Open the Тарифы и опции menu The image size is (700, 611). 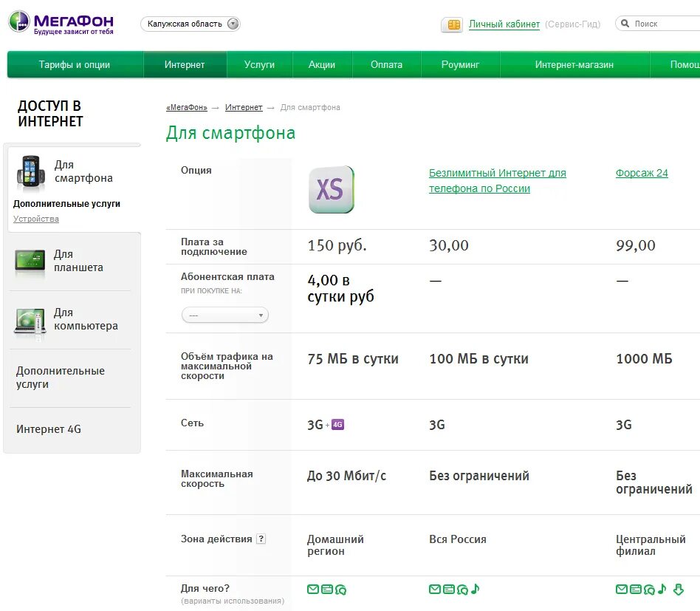coord(75,65)
